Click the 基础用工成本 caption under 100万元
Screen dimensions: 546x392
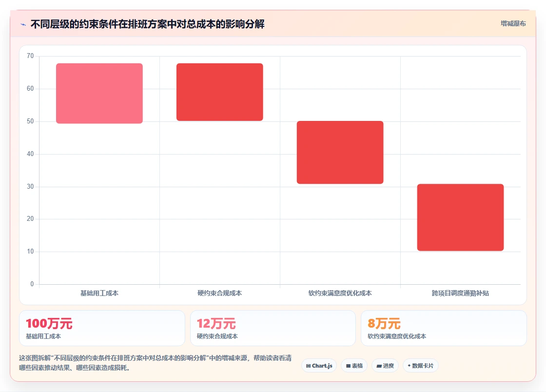click(43, 336)
